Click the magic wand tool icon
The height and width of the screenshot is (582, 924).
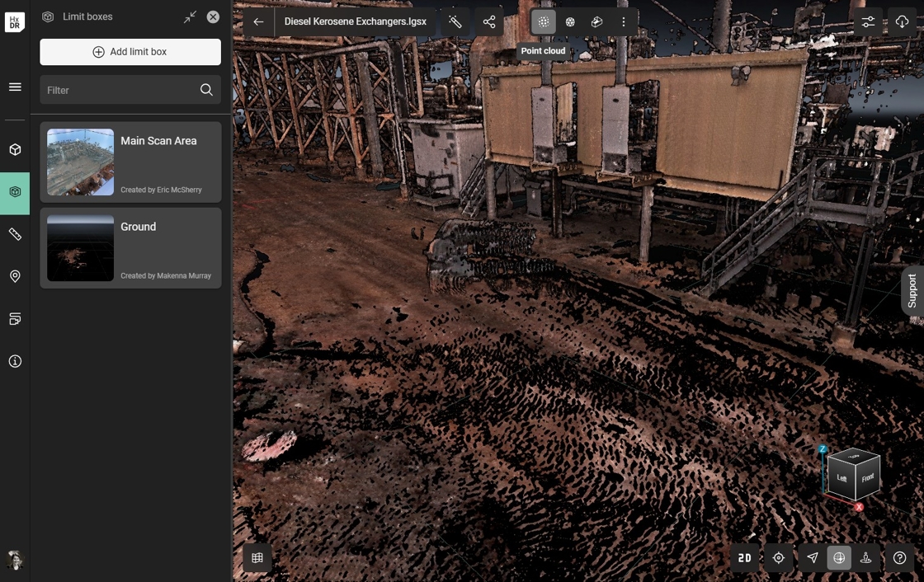click(455, 22)
